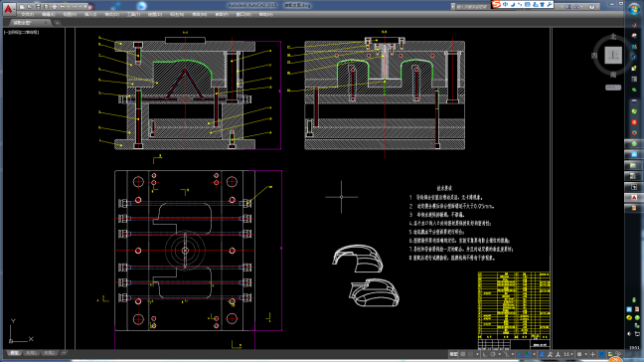Switch to the 布局2 layout tab
The image size is (644, 362).
coord(50,353)
